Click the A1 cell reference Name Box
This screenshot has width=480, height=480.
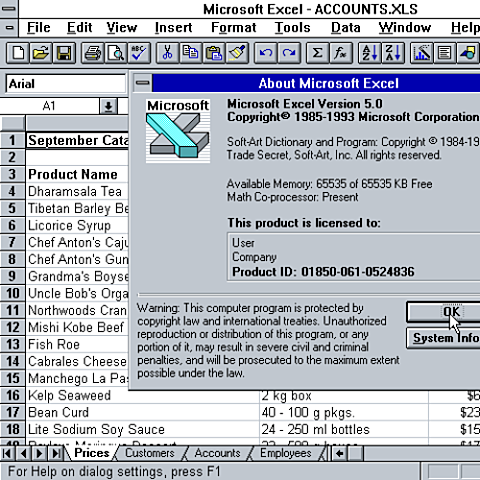coord(49,106)
